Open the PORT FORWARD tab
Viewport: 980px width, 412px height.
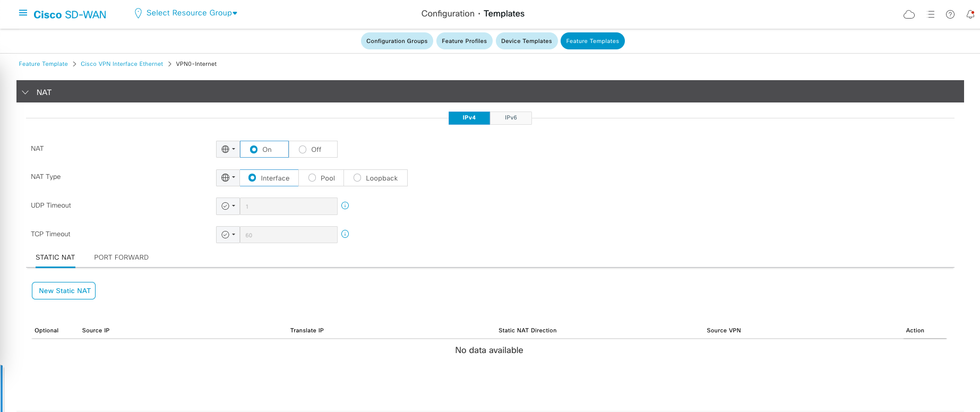point(121,257)
